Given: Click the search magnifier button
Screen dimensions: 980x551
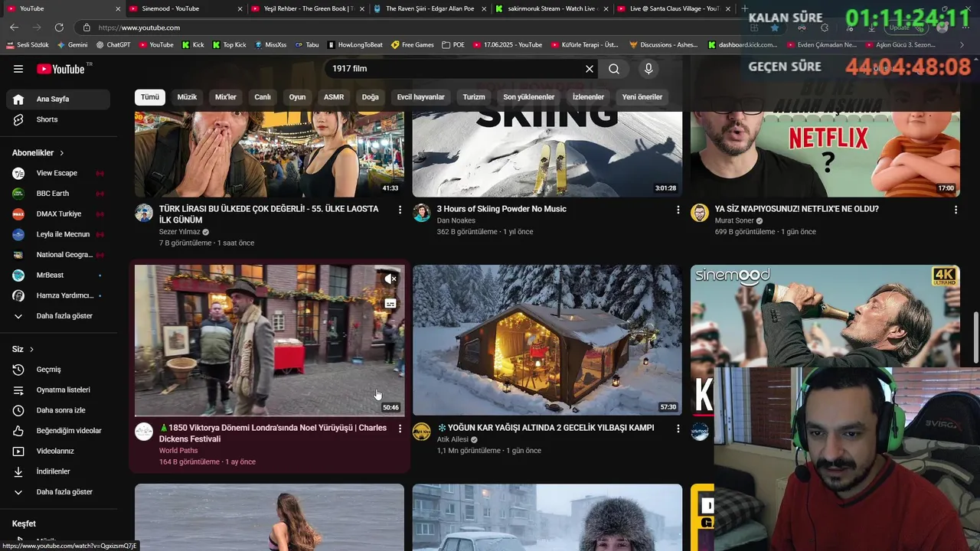Looking at the screenshot, I should (x=614, y=69).
